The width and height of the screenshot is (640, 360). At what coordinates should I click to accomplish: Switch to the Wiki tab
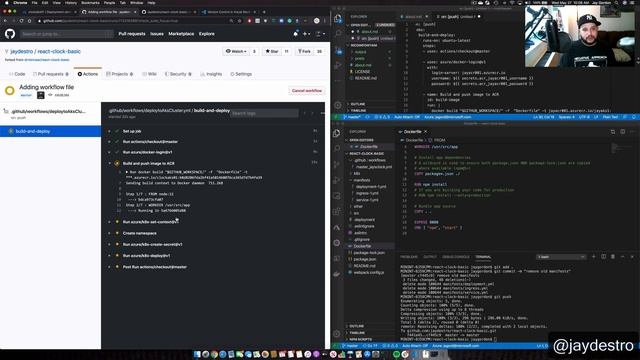[149, 74]
